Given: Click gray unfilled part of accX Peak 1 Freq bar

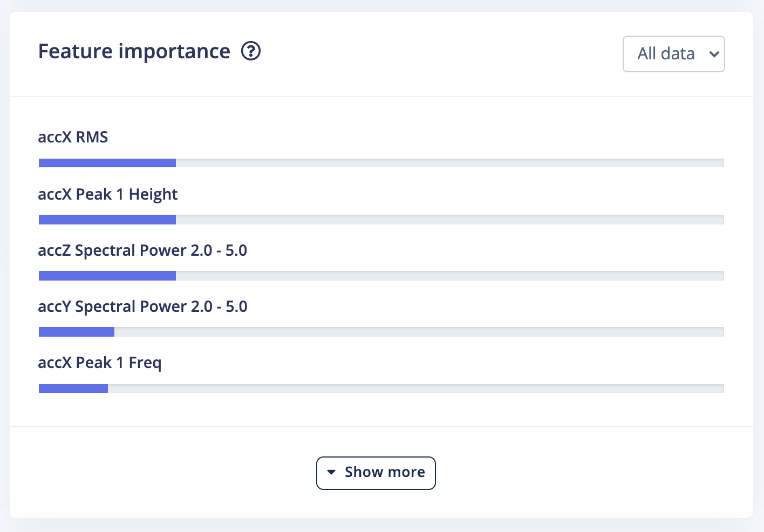Looking at the screenshot, I should point(415,388).
